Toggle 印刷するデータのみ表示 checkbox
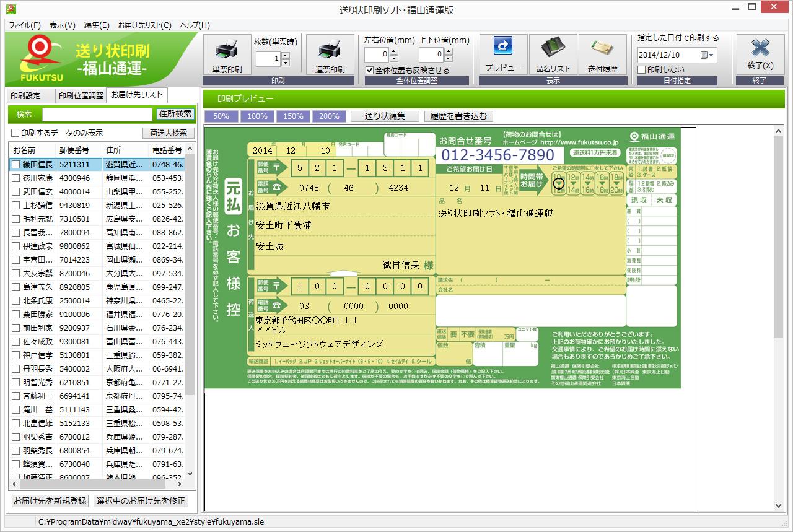Screen dimensions: 793x532 (x=15, y=133)
